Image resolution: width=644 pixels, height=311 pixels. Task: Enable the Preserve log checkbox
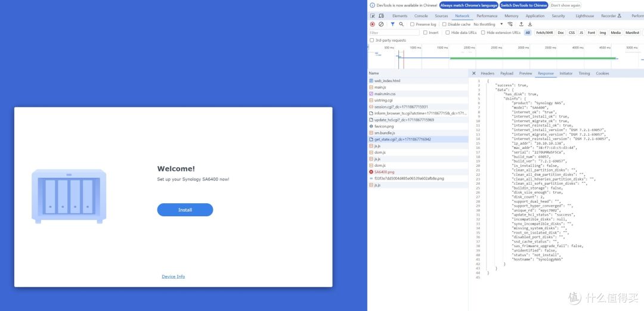point(413,24)
